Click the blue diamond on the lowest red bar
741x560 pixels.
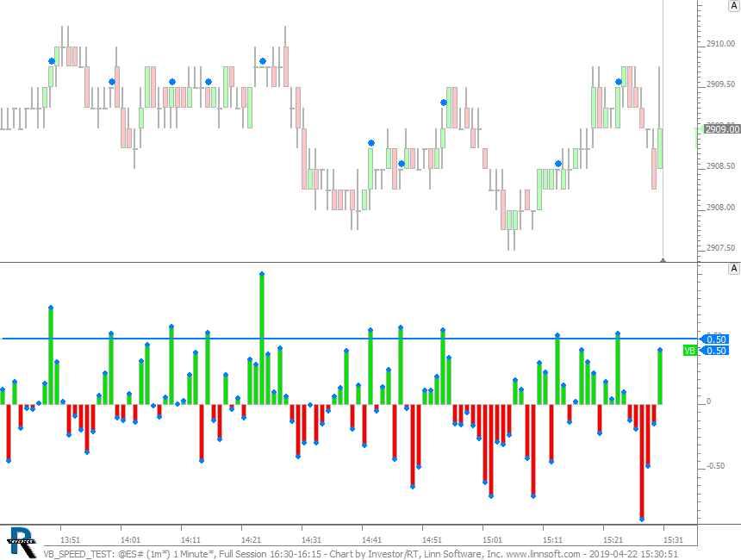642,519
